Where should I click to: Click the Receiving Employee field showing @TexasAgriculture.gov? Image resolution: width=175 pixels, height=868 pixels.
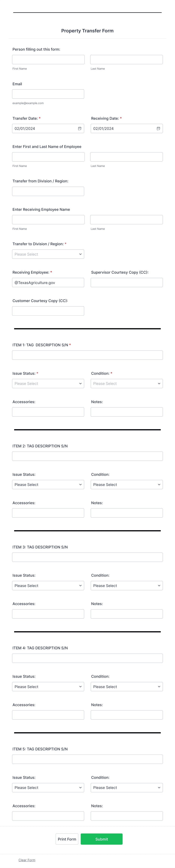[x=48, y=282]
